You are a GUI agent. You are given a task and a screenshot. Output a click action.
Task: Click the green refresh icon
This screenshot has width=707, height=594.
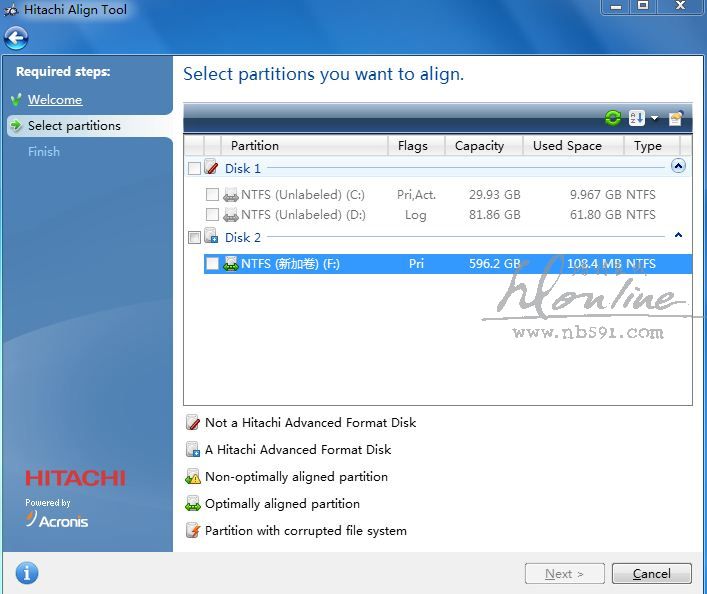(613, 118)
